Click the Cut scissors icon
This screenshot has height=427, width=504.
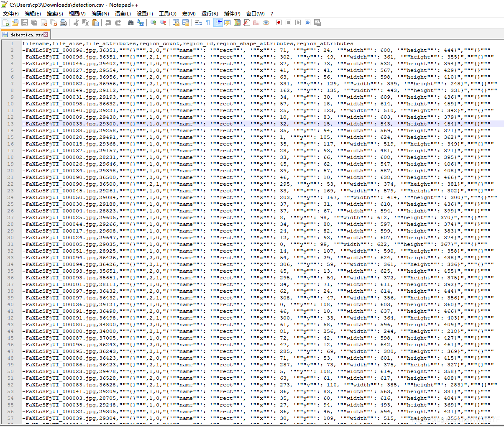pos(76,23)
